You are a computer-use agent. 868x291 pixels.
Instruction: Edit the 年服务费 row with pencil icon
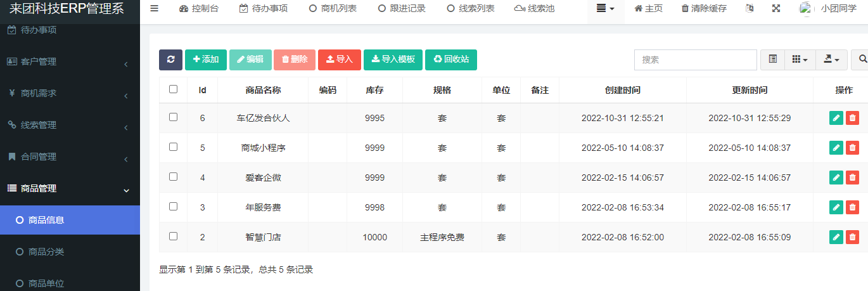click(836, 207)
